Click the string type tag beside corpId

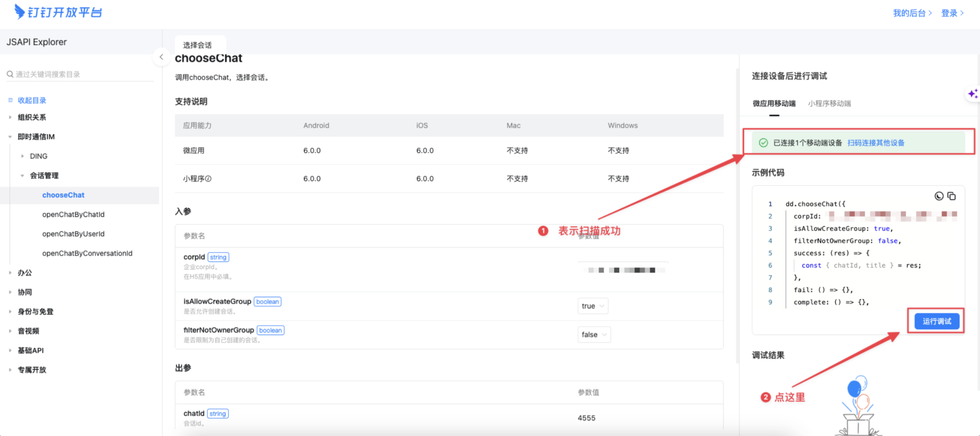pyautogui.click(x=218, y=257)
